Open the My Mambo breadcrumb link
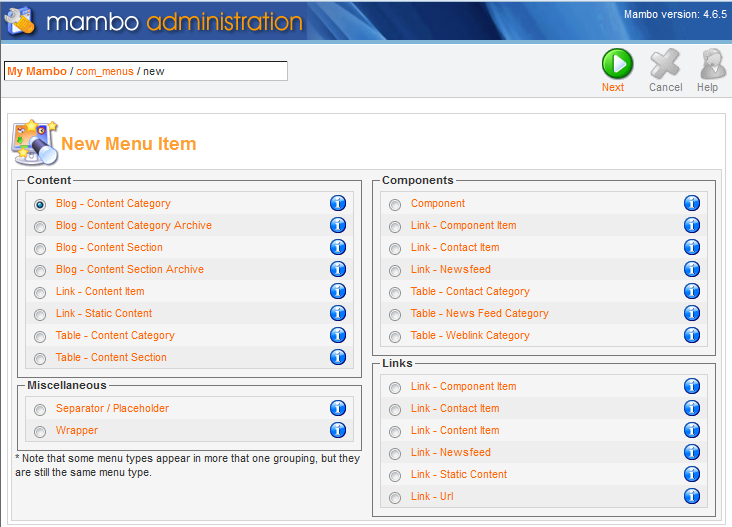The width and height of the screenshot is (732, 527). tap(37, 71)
